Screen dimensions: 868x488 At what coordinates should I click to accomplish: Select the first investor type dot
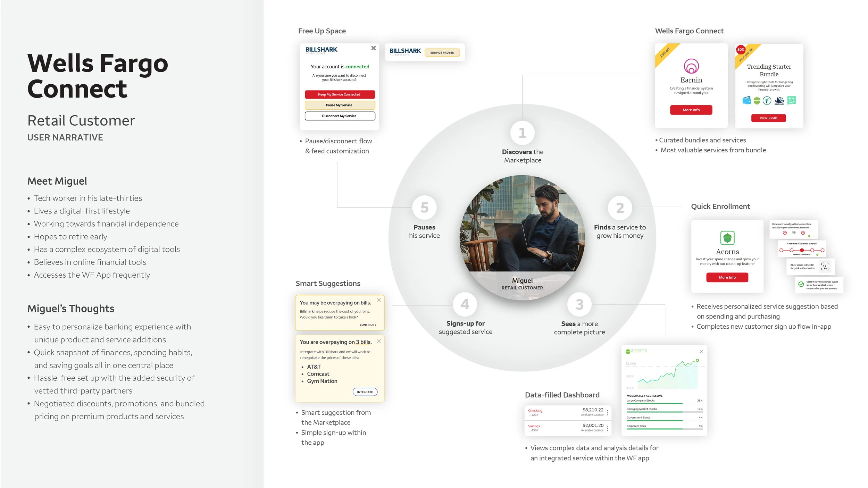pos(781,250)
